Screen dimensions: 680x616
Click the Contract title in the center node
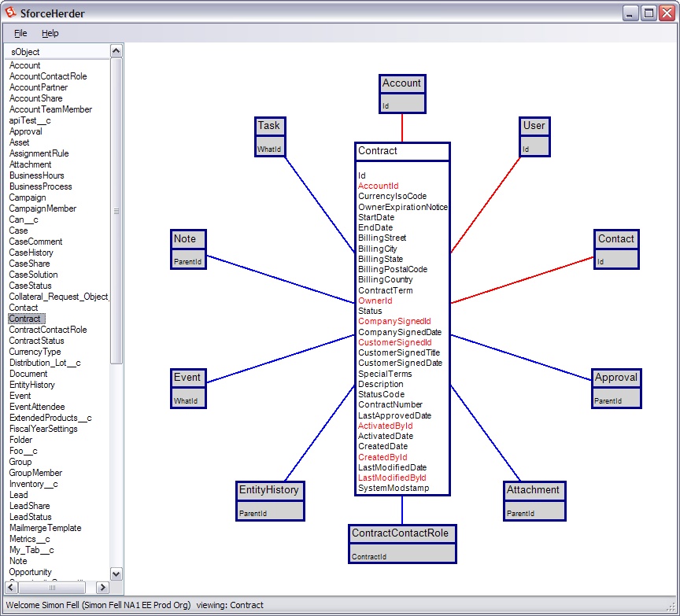point(378,151)
